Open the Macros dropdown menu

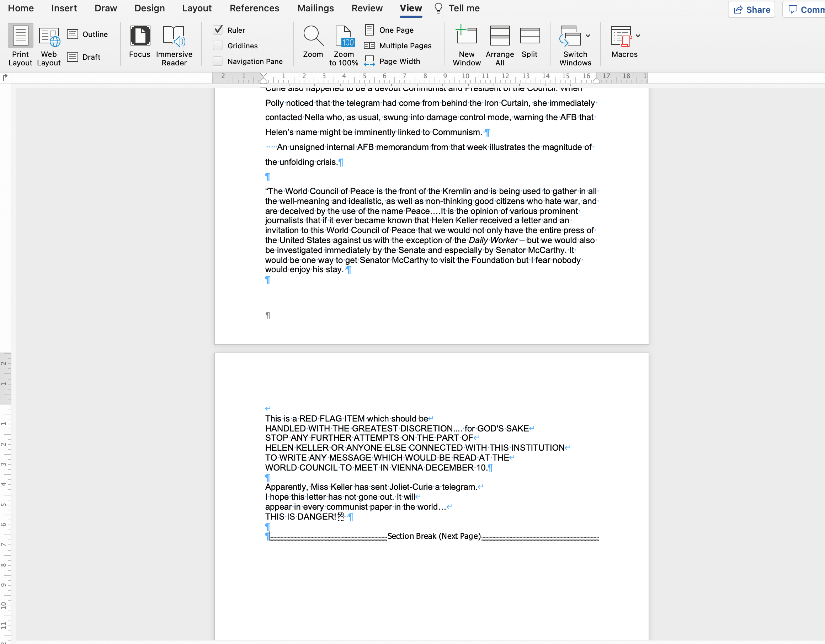pyautogui.click(x=638, y=36)
